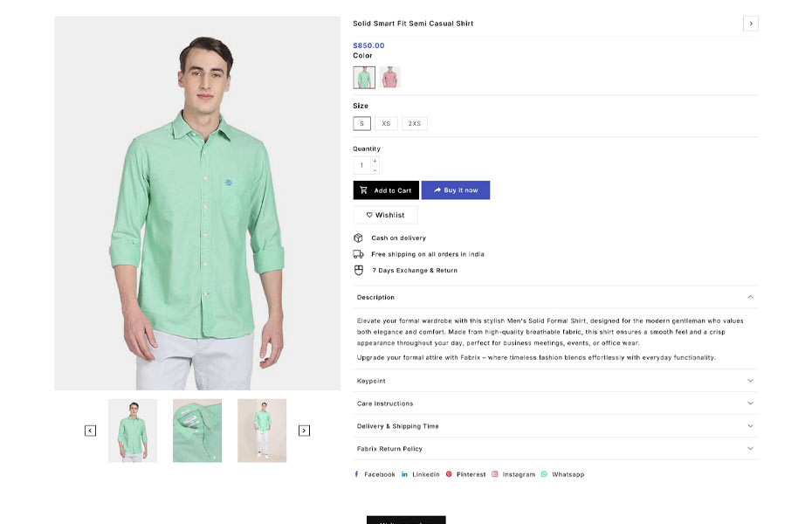This screenshot has width=812, height=524.
Task: Select the XS size option
Action: pos(386,123)
